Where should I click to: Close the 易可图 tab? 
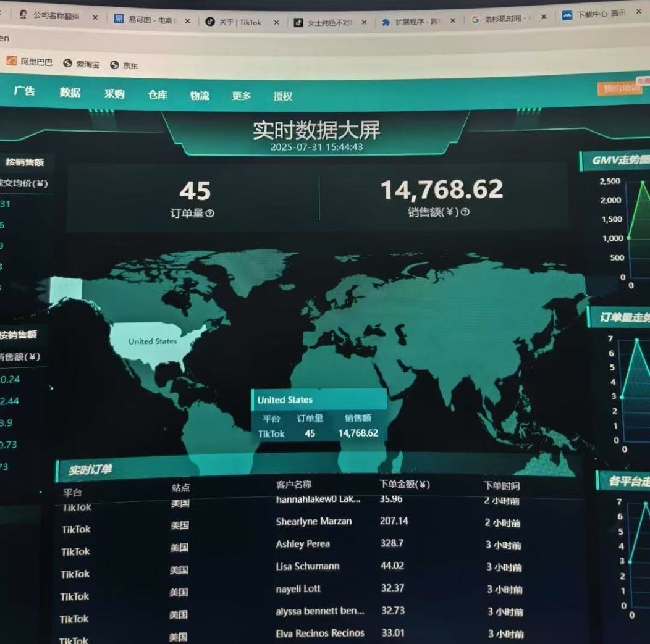[187, 21]
